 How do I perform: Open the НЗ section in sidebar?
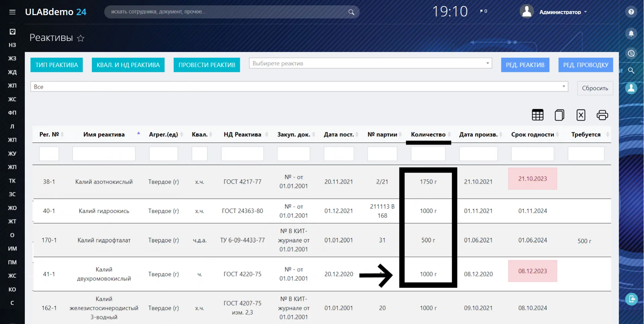click(12, 45)
